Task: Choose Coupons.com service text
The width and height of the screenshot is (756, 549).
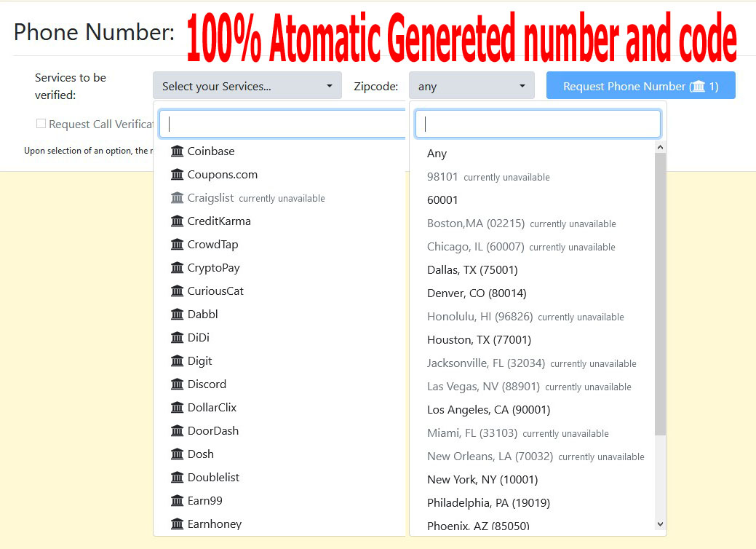Action: point(222,174)
